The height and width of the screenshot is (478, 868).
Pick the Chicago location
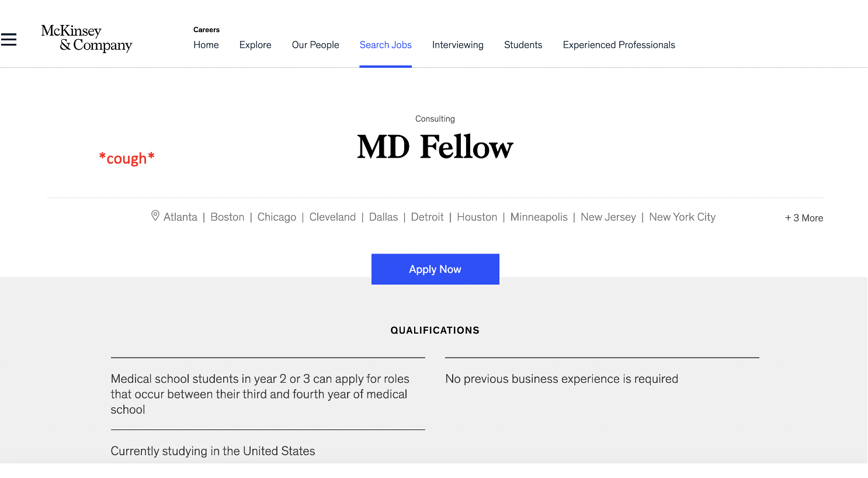coord(277,217)
